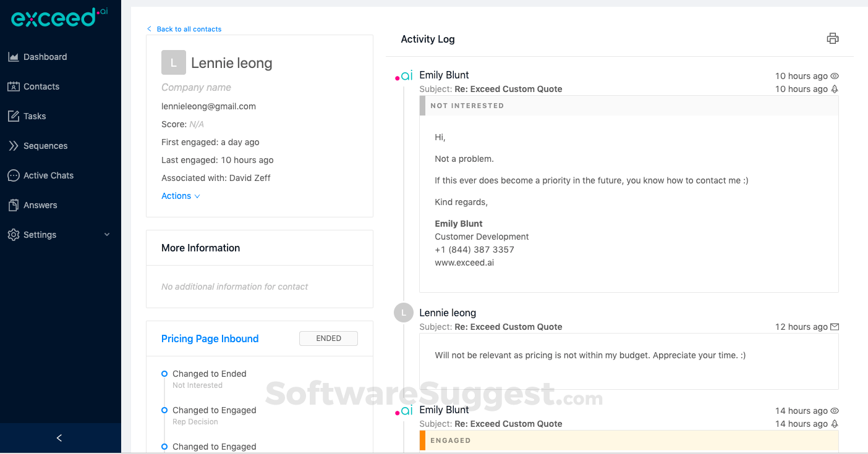Click the eye icon beside 14 hours ago
The width and height of the screenshot is (868, 454).
(835, 411)
